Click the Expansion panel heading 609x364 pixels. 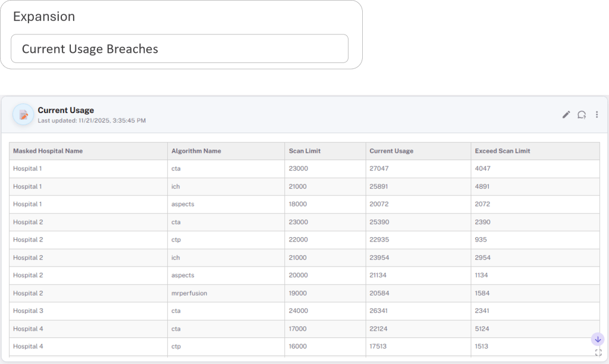tap(44, 17)
